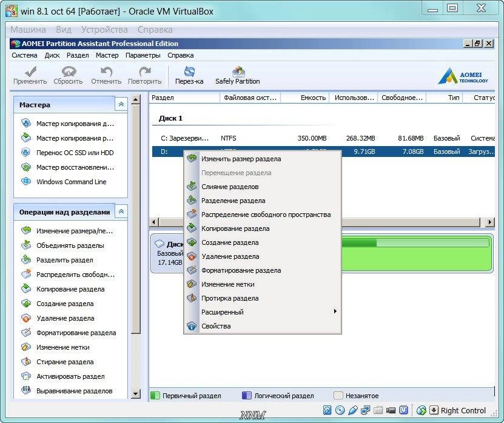This screenshot has height=423, width=504.
Task: Click the Right Control host key label
Action: pyautogui.click(x=463, y=410)
